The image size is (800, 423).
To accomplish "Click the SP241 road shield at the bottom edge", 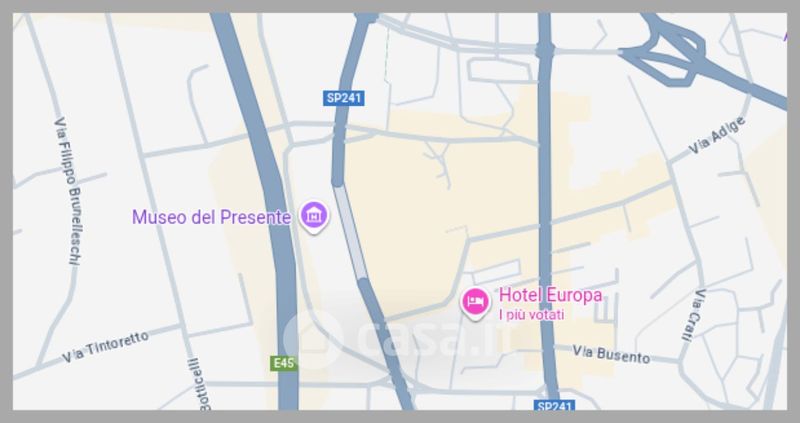I will pyautogui.click(x=555, y=406).
